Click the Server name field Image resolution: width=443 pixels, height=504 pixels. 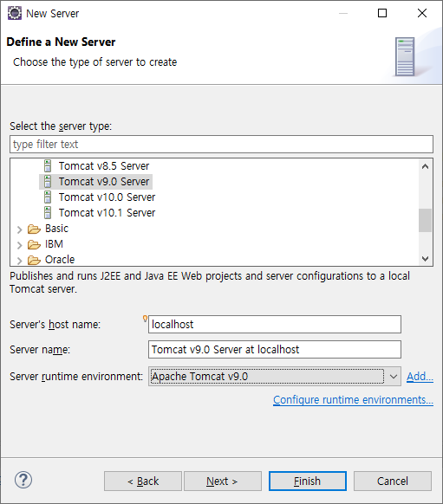click(275, 349)
